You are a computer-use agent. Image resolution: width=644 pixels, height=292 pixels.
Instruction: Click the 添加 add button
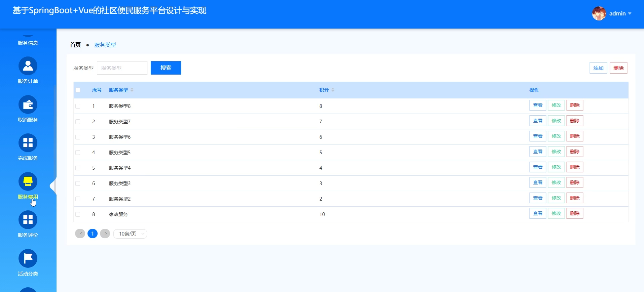[598, 68]
